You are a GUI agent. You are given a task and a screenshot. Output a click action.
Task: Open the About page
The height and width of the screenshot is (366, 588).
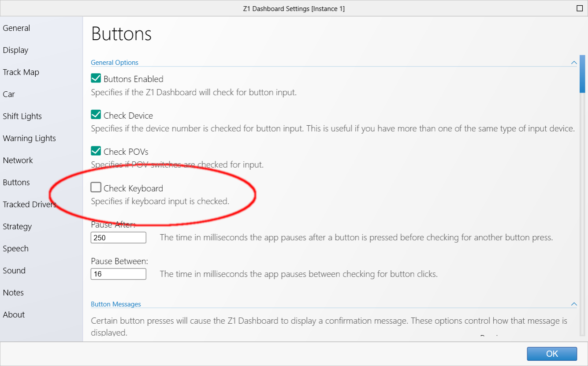click(x=14, y=315)
